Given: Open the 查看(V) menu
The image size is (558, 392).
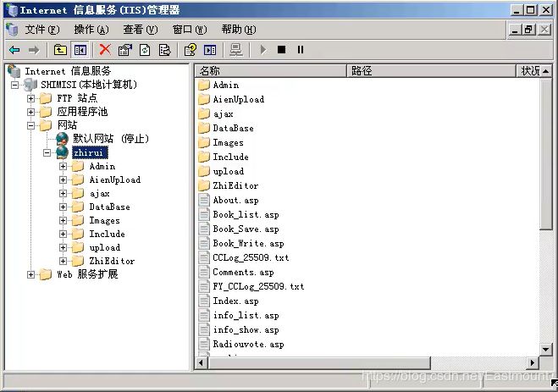Looking at the screenshot, I should 141,30.
